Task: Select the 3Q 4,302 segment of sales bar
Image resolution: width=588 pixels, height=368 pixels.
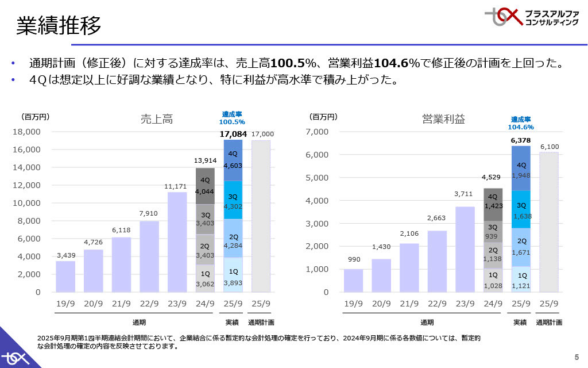Action: pyautogui.click(x=233, y=200)
